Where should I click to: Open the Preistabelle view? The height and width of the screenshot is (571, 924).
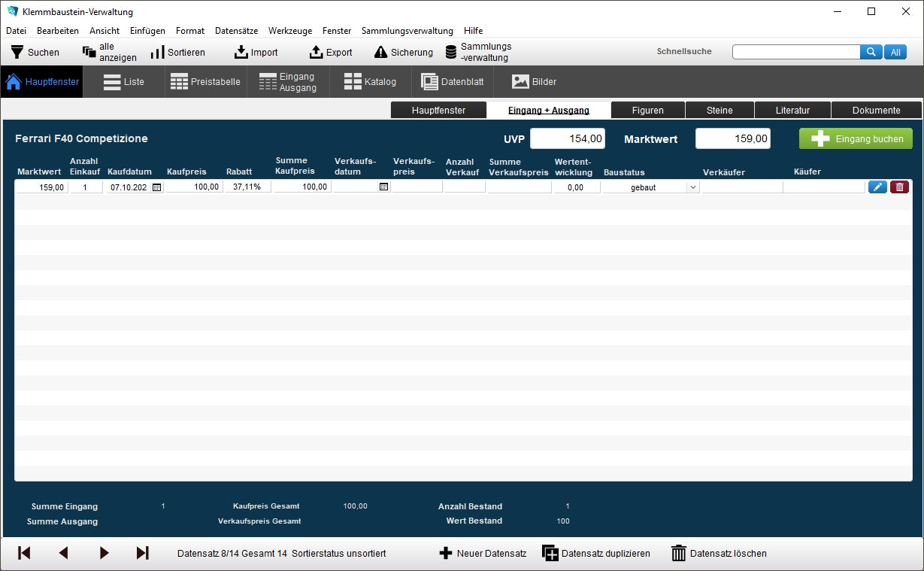(205, 82)
